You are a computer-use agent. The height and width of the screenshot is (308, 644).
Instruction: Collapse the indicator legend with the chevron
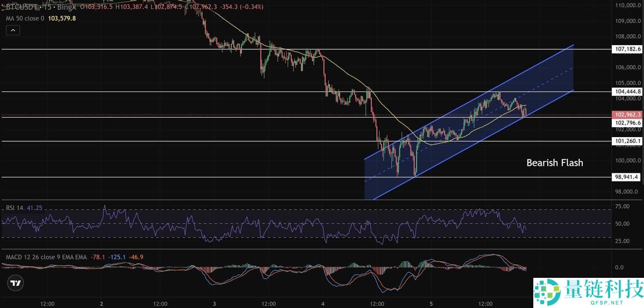pyautogui.click(x=13, y=30)
